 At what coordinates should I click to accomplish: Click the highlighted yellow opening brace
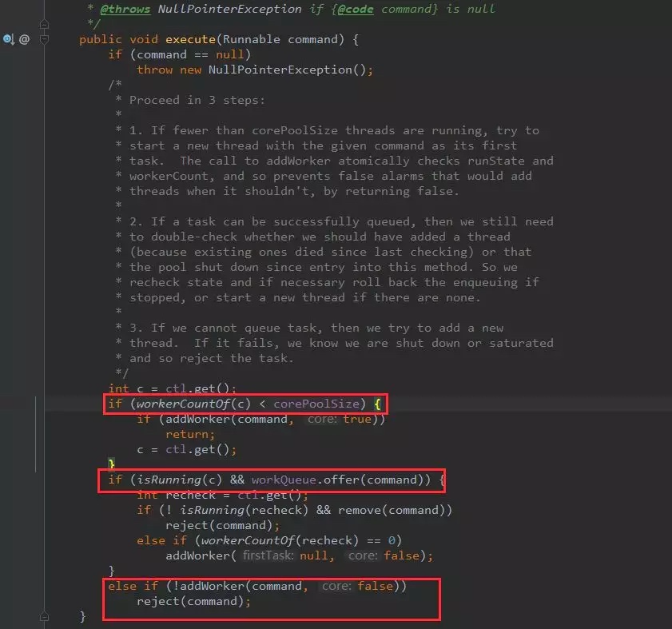(378, 404)
